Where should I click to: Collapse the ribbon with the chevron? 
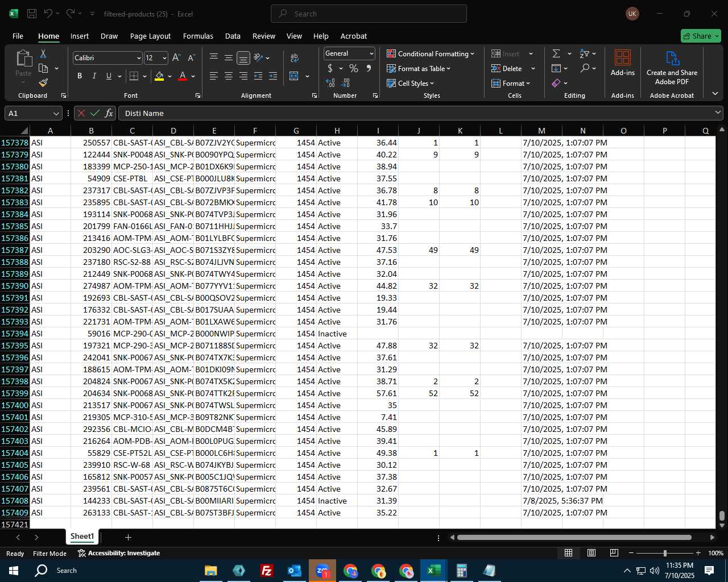715,94
